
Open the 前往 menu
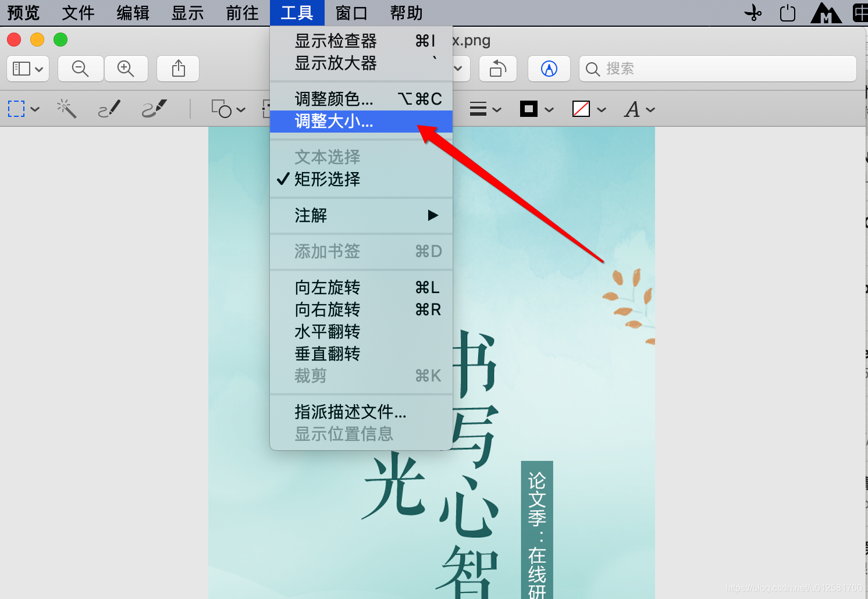point(242,13)
